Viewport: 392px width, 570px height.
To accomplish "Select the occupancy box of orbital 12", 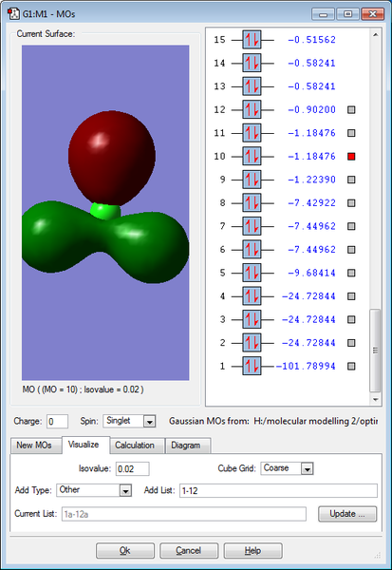I will (252, 109).
